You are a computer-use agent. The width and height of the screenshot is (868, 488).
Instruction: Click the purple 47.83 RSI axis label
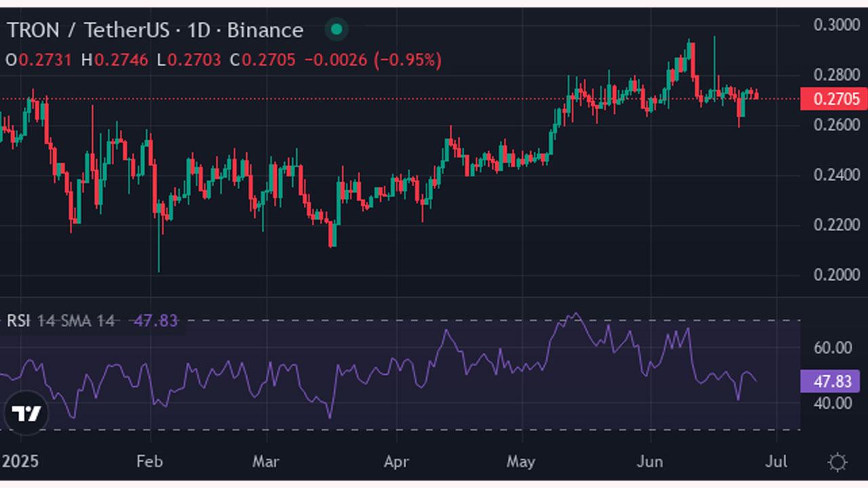tap(831, 382)
